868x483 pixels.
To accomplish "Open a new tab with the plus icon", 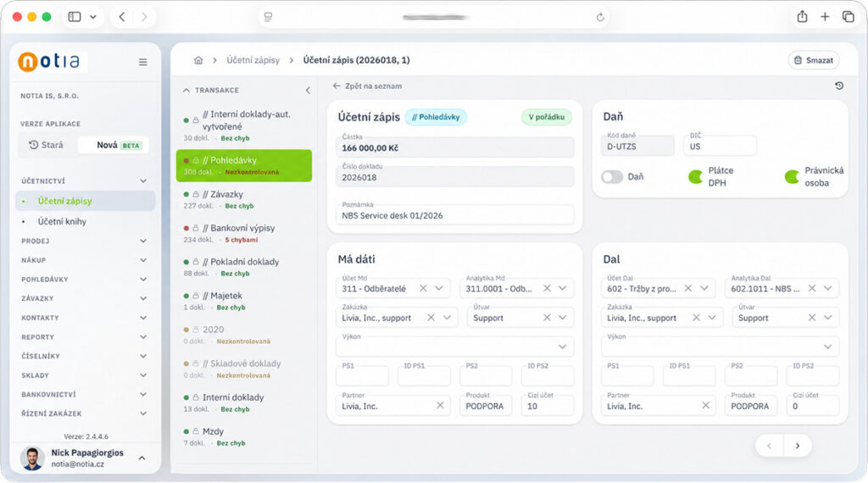I will pos(825,17).
